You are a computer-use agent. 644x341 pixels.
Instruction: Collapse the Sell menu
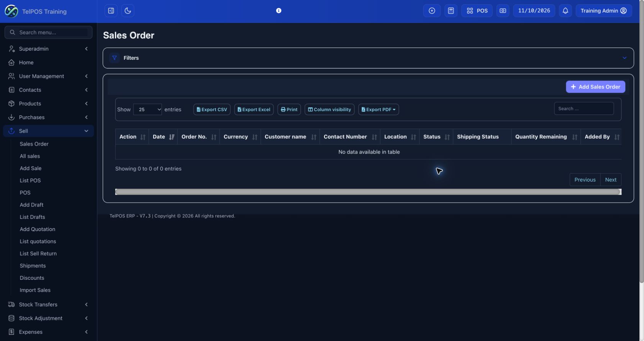coord(49,131)
